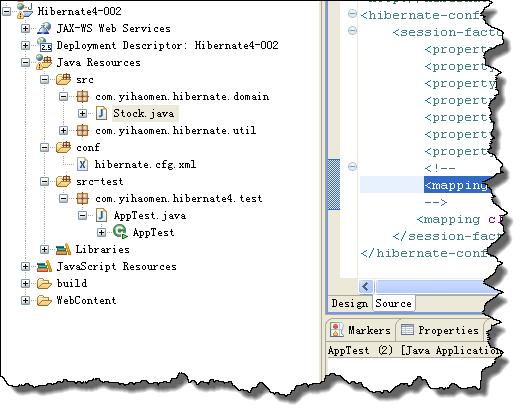Click the horizontal scrollbar left arrow
The height and width of the screenshot is (418, 528).
pos(366,287)
